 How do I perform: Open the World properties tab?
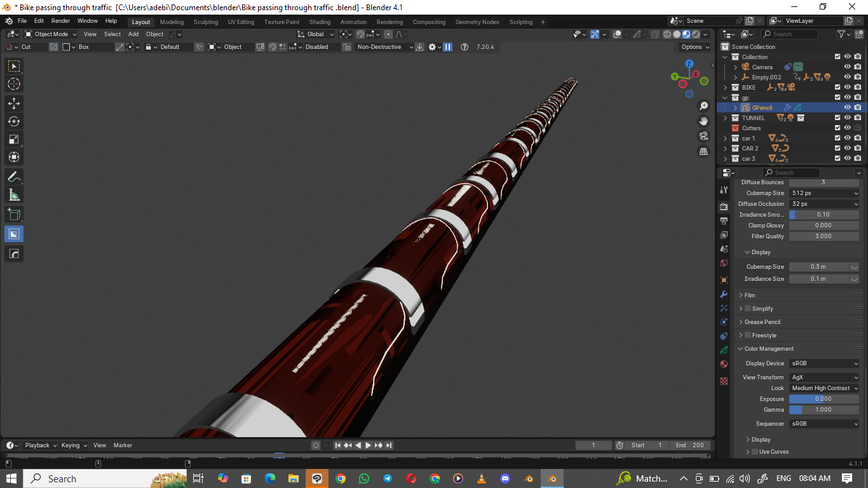(724, 263)
